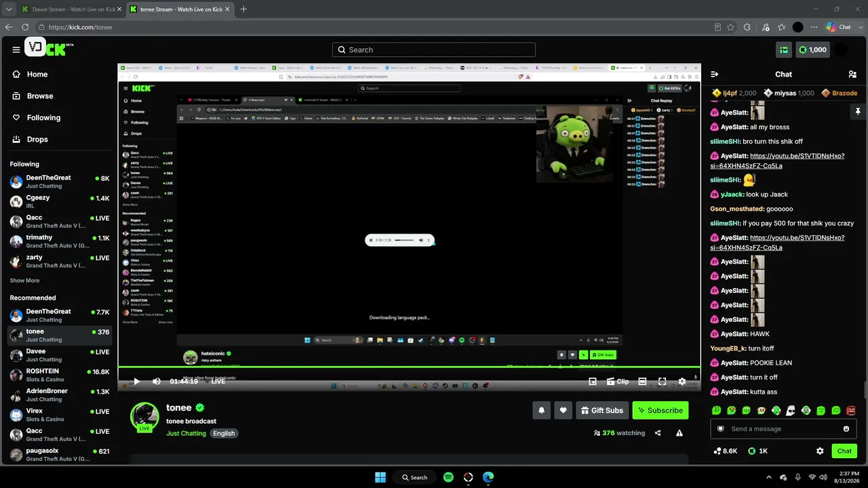Collapse the chat panel with the arrow icon
Viewport: 868px width, 488px height.
(714, 75)
